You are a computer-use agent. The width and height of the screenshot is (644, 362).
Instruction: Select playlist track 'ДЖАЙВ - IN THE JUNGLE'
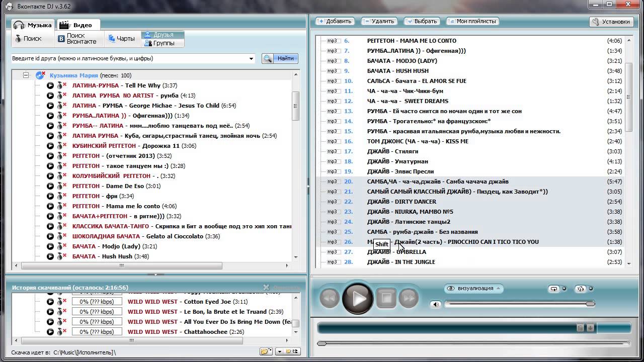click(x=401, y=262)
